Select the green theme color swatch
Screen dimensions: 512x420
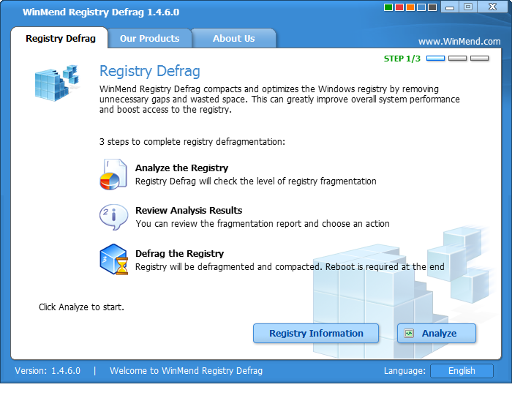pos(388,7)
